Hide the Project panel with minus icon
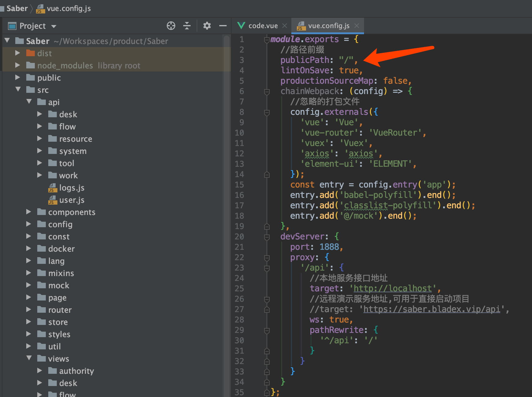This screenshot has height=397, width=532. 223,26
